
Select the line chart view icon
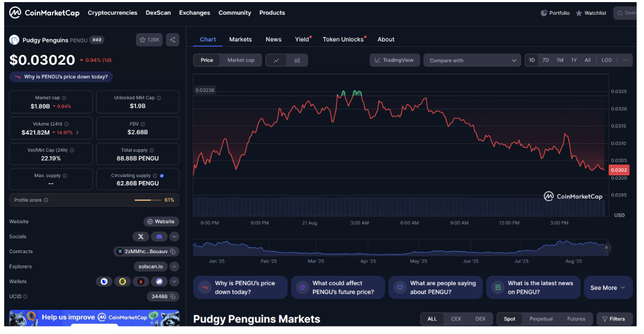(x=276, y=60)
